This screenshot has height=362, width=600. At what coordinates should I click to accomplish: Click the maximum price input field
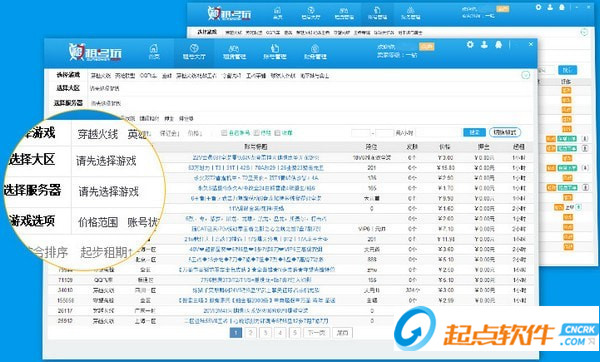coord(384,133)
